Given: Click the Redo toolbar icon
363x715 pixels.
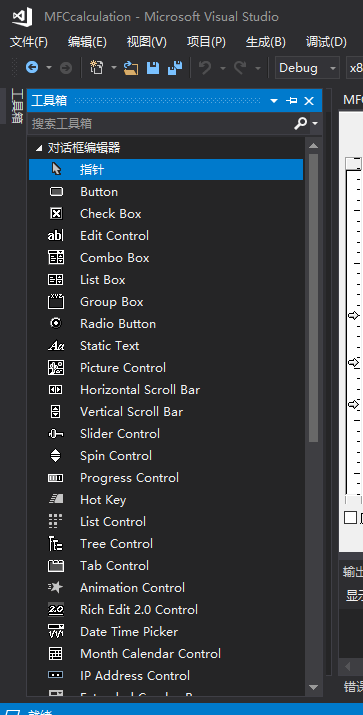Looking at the screenshot, I should tap(240, 68).
